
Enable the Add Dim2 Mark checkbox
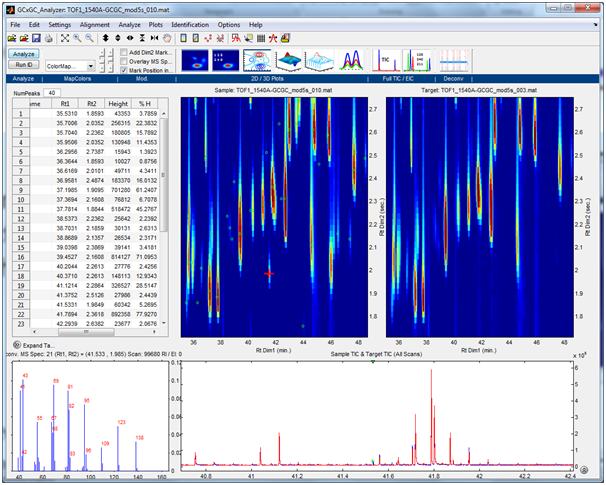[124, 52]
